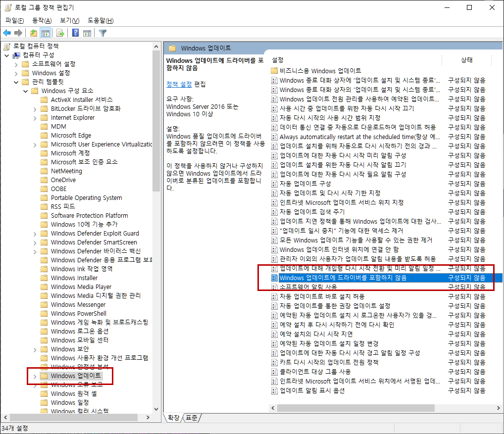Click the settings list horizontal scrollbar thumb

(356, 408)
